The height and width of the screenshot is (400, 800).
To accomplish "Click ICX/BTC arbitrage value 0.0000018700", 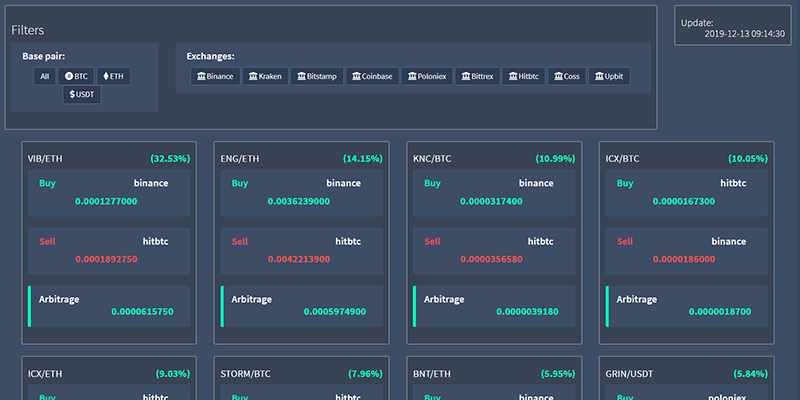I will pyautogui.click(x=720, y=312).
